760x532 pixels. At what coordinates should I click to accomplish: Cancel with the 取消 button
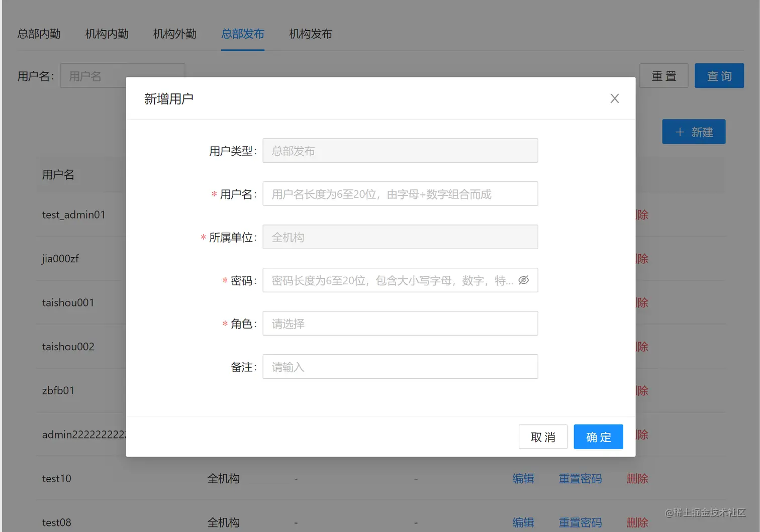543,437
